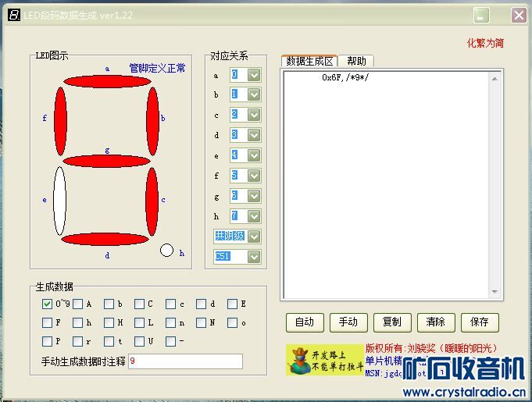The image size is (532, 402).
Task: Toggle middle LED segment g
Action: click(x=106, y=161)
